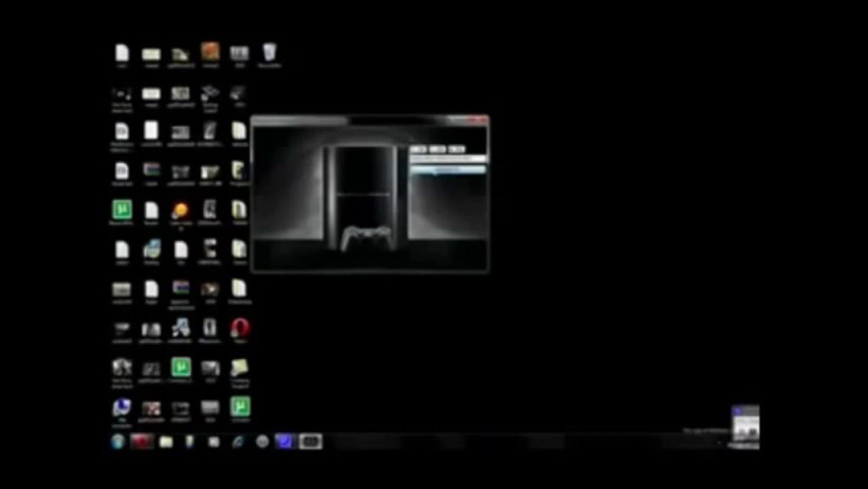Open the folder icon on the taskbar

pos(166,442)
